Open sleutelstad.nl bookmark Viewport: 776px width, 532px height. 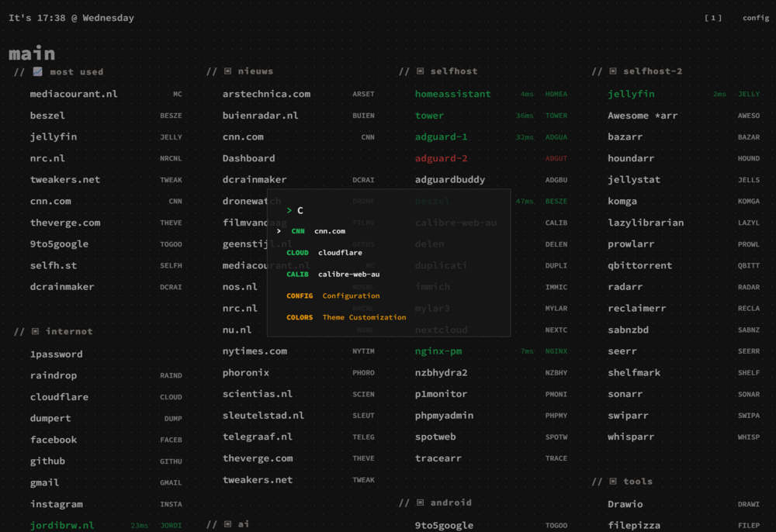(x=263, y=416)
